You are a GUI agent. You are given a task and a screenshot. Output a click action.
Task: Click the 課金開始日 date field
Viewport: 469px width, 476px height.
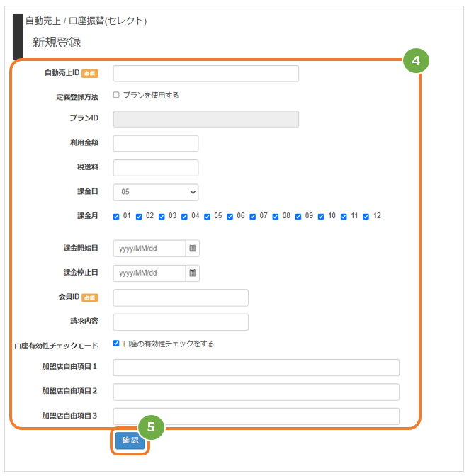tap(149, 249)
